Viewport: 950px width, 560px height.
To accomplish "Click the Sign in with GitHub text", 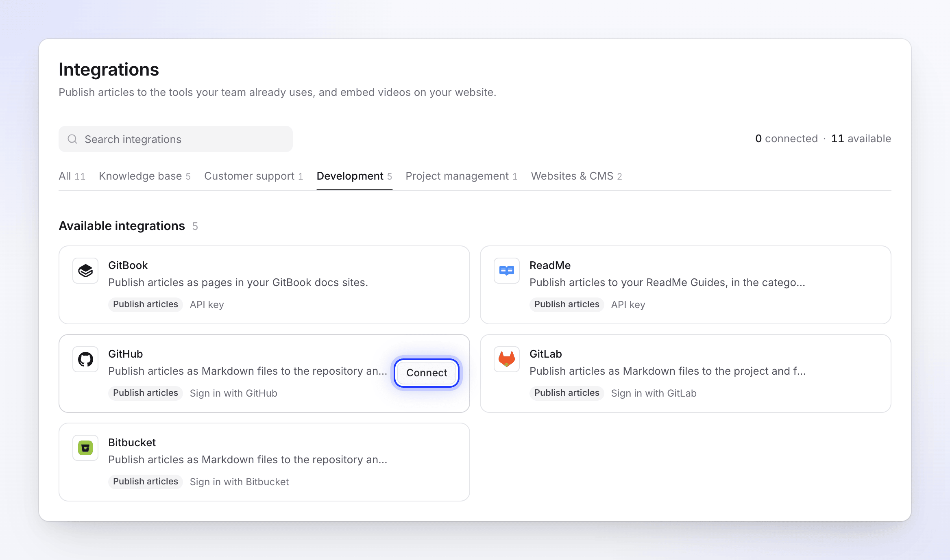I will (x=233, y=393).
